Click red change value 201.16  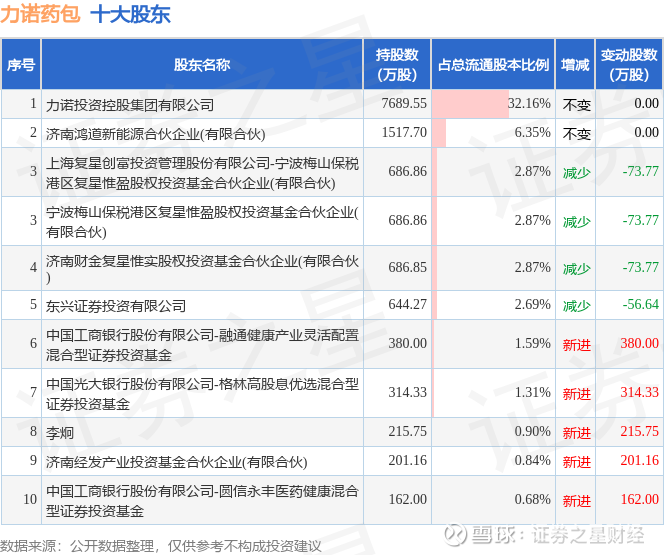coord(639,460)
